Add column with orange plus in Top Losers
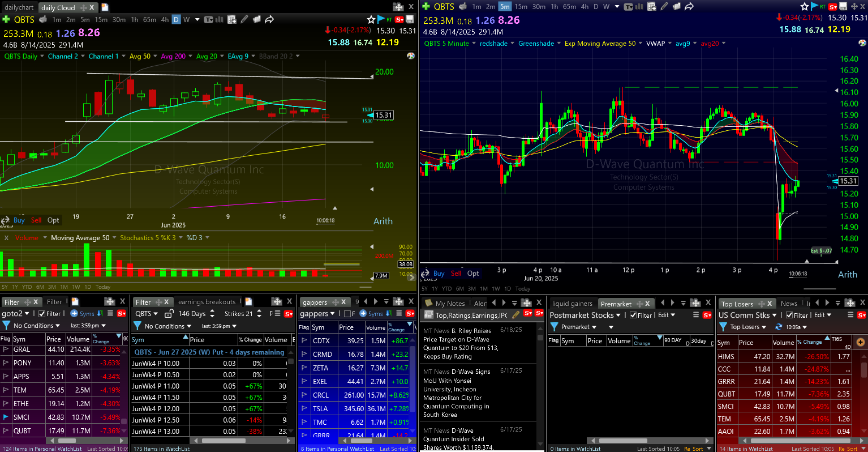Screen dimensions: 868x452 tap(861, 342)
